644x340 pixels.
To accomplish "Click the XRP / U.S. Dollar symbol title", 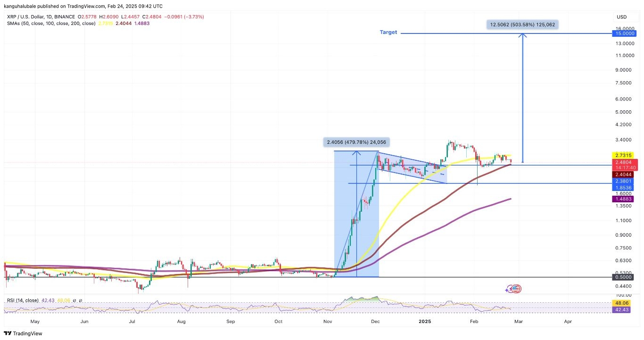I will point(40,17).
